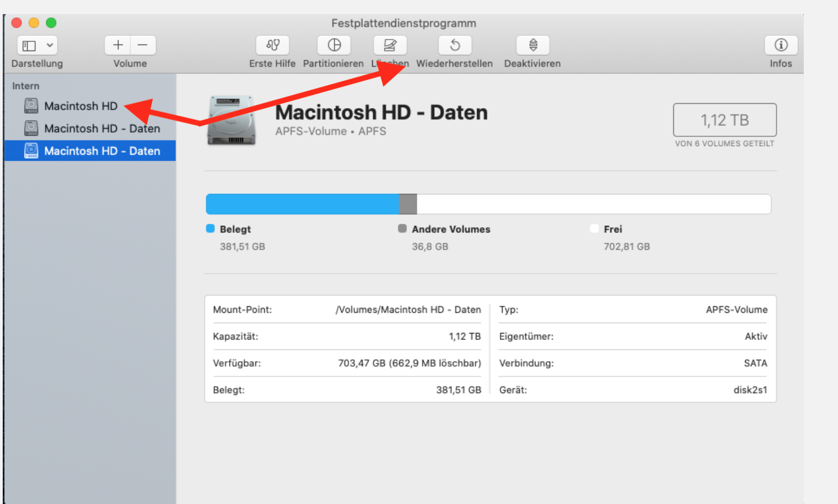Screen dimensions: 838x504
Task: Run Erste Hilfe via the stethoscope icon
Action: click(273, 45)
